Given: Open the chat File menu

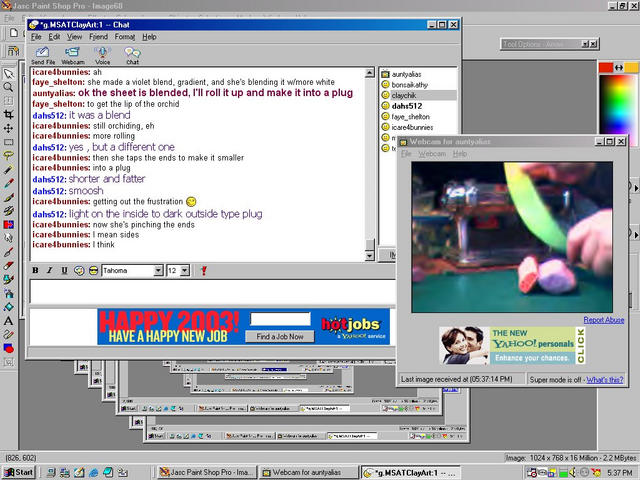Looking at the screenshot, I should pyautogui.click(x=36, y=37).
